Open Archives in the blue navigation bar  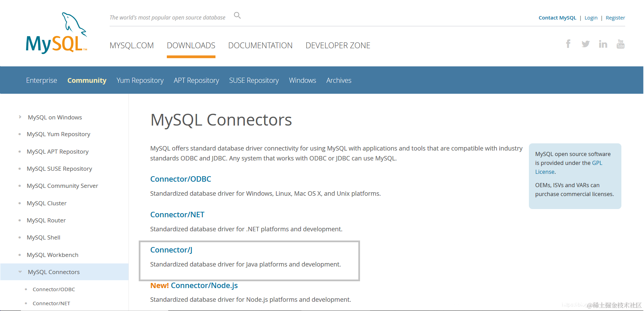338,80
